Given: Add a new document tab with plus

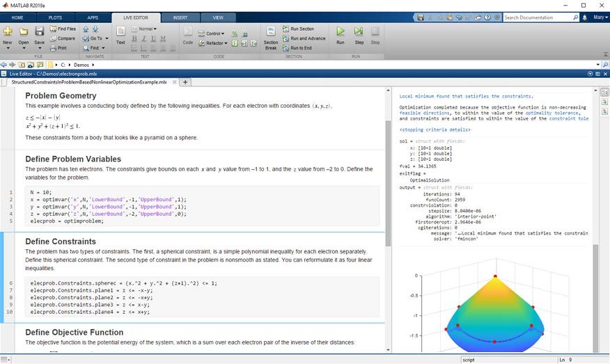Looking at the screenshot, I should (x=185, y=82).
